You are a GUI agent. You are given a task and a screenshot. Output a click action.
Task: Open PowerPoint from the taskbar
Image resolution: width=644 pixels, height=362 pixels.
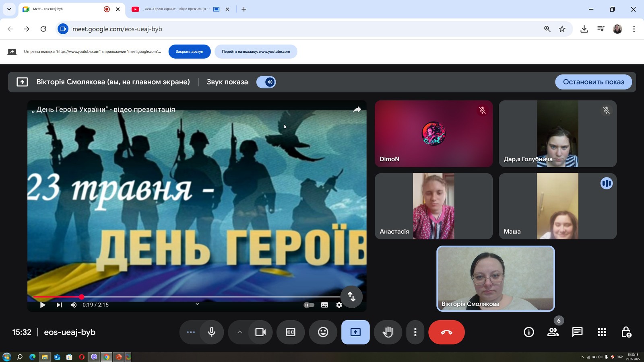point(119,357)
